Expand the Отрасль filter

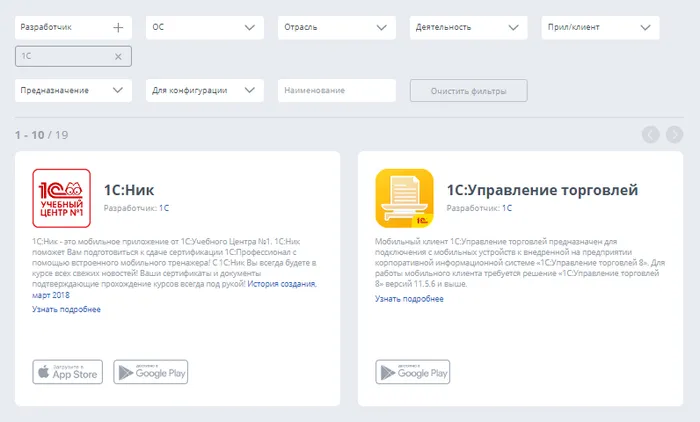pyautogui.click(x=337, y=28)
